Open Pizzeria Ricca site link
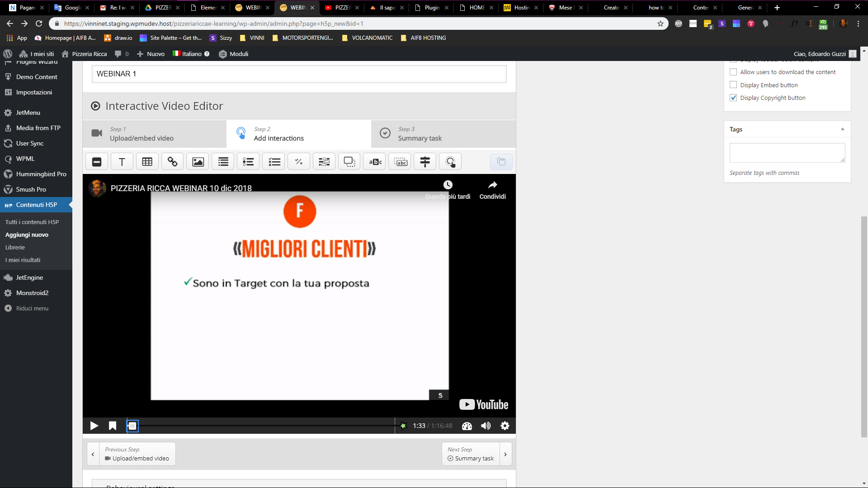Viewport: 868px width, 488px height. [x=85, y=54]
